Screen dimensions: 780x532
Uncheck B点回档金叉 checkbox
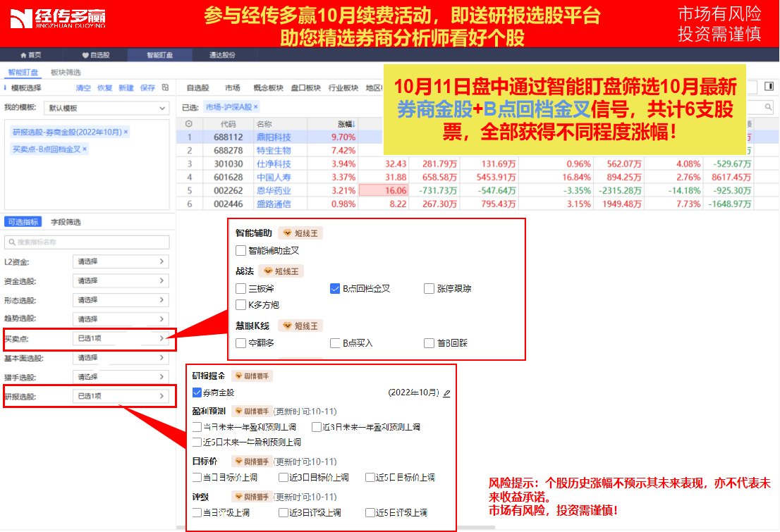[335, 288]
